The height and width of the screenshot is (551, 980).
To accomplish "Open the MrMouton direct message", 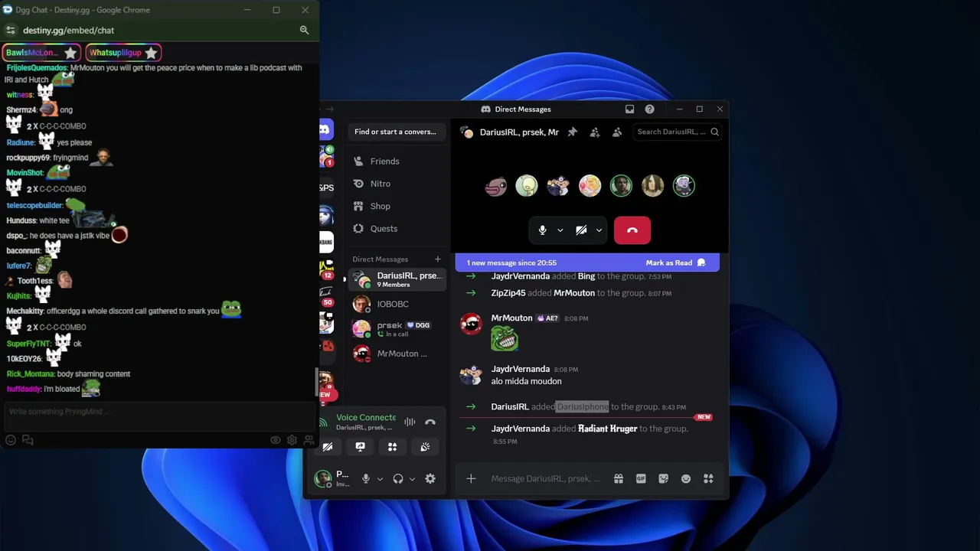I will pyautogui.click(x=397, y=354).
